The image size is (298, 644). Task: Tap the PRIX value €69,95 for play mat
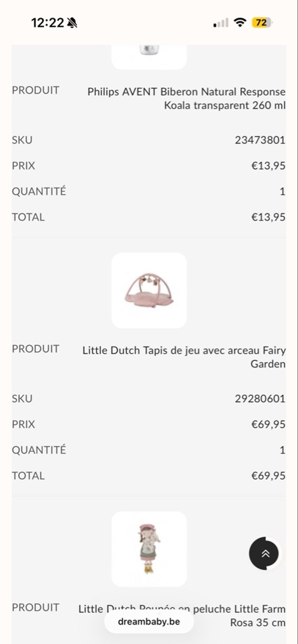pos(268,424)
